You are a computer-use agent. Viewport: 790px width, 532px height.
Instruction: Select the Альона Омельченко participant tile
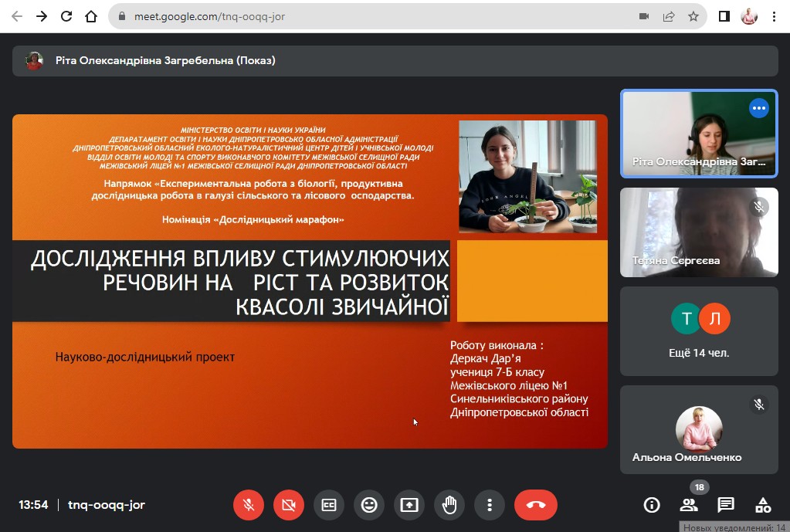699,429
